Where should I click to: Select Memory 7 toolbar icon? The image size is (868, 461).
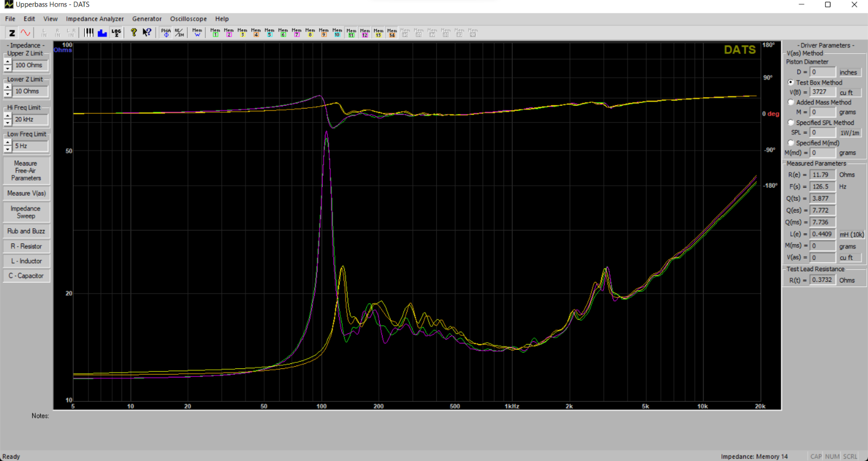[297, 33]
